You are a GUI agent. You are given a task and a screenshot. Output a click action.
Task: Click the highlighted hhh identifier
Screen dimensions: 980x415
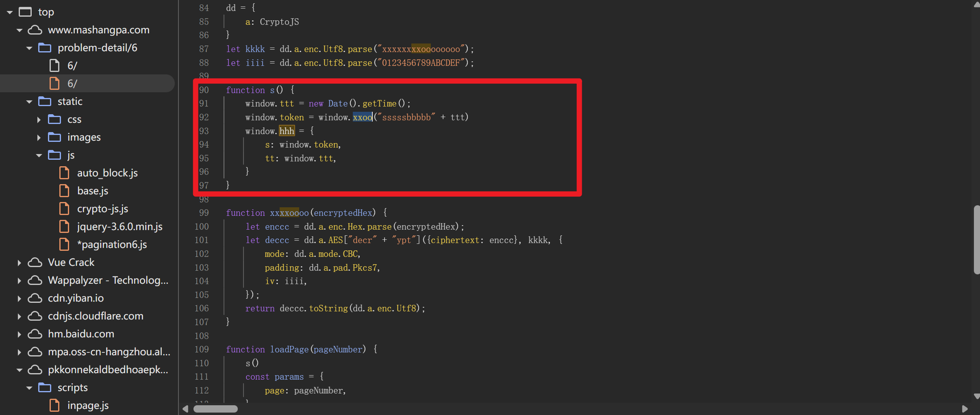[x=287, y=131]
